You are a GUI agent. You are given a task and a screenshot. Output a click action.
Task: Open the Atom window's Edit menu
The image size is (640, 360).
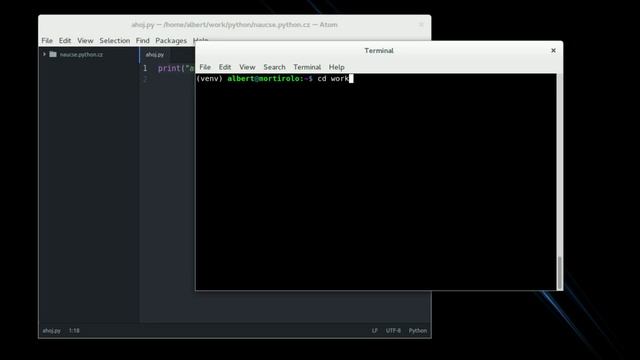point(65,40)
